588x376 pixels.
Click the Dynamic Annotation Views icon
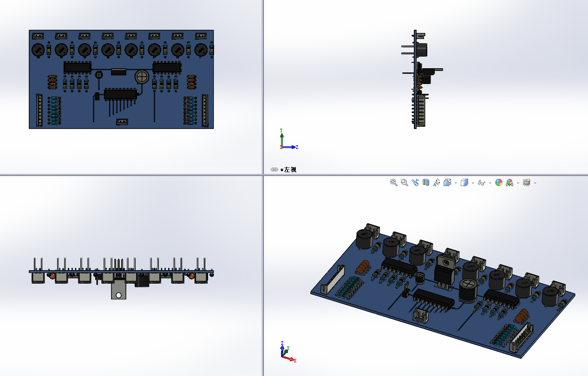click(x=437, y=183)
